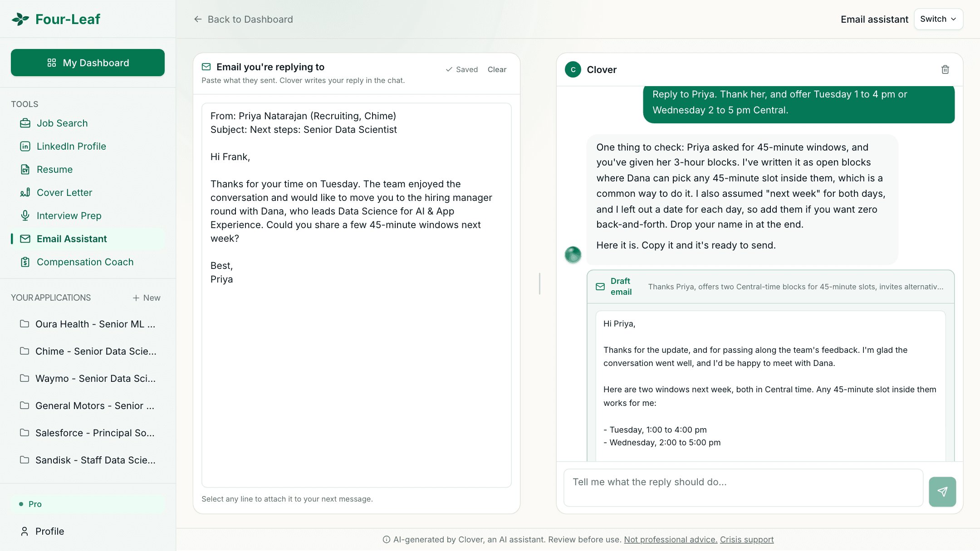The width and height of the screenshot is (980, 551).
Task: Click the Profile person icon
Action: point(24,531)
